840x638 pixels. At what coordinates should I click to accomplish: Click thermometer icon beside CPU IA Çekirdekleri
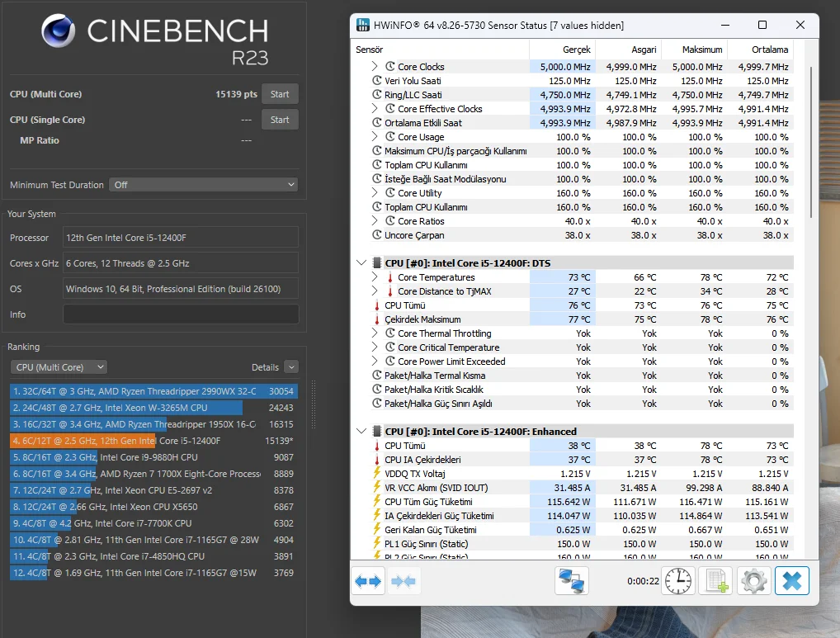coord(377,460)
